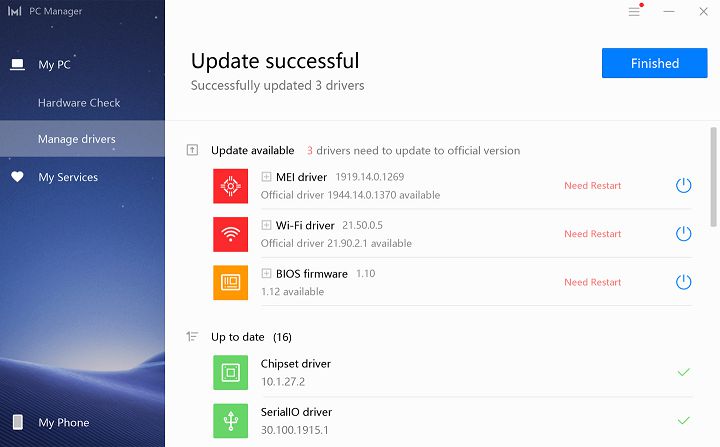Click the blue Finished button
The image size is (720, 447).
point(654,63)
